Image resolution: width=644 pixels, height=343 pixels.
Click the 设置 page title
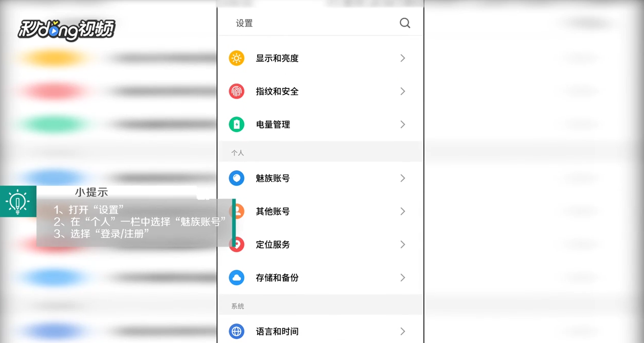click(244, 23)
